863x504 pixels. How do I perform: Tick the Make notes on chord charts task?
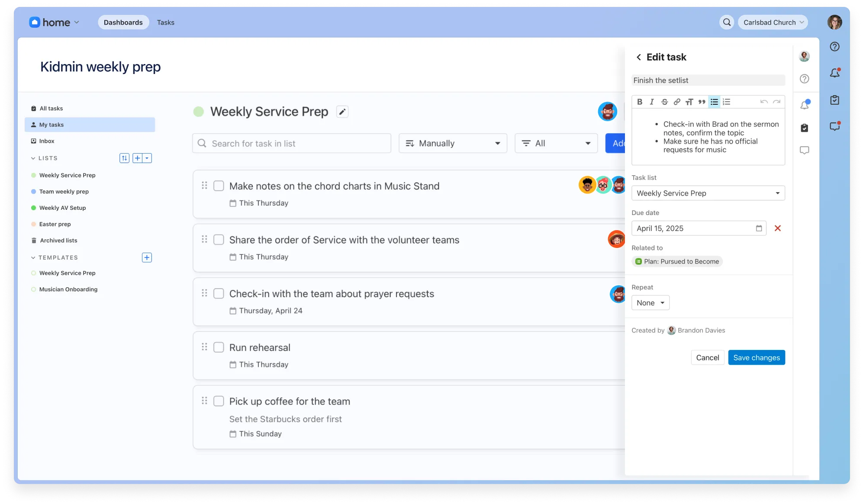click(x=219, y=186)
